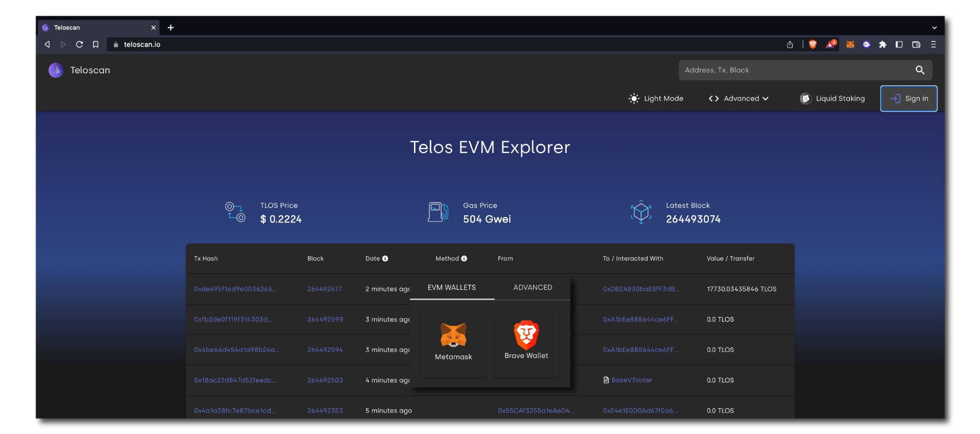Open address 0xE4e1E0D0Ad67f0a6...
The width and height of the screenshot is (980, 434).
coord(640,410)
